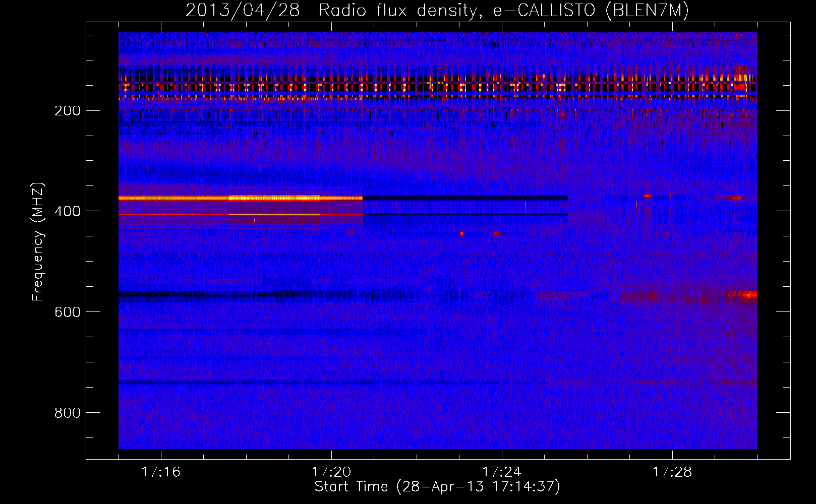Click the plot title '2013/04/28 Radio flux density, e-CALLISTO (BLEN7M)'

click(x=437, y=11)
